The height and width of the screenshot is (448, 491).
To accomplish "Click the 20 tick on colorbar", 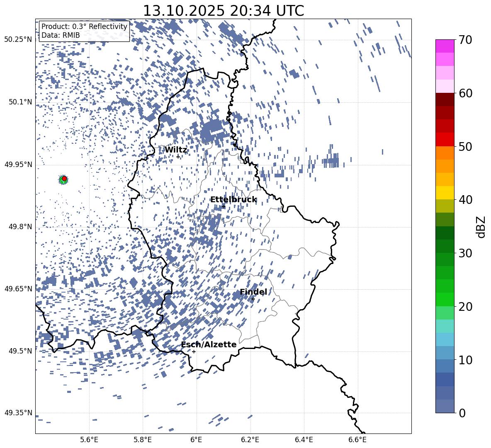I will (x=465, y=306).
